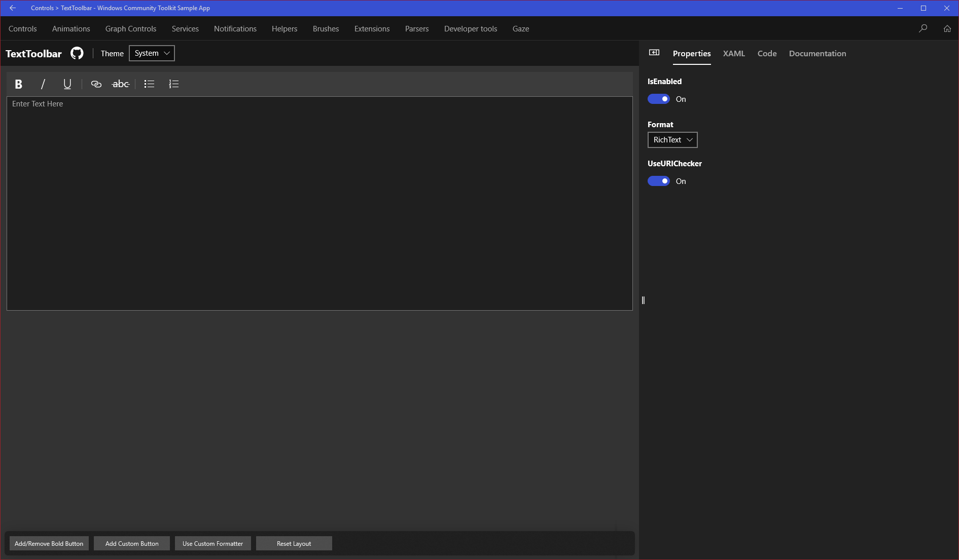Open the Graph Controls menu
Screen dimensions: 959x560
pos(131,29)
